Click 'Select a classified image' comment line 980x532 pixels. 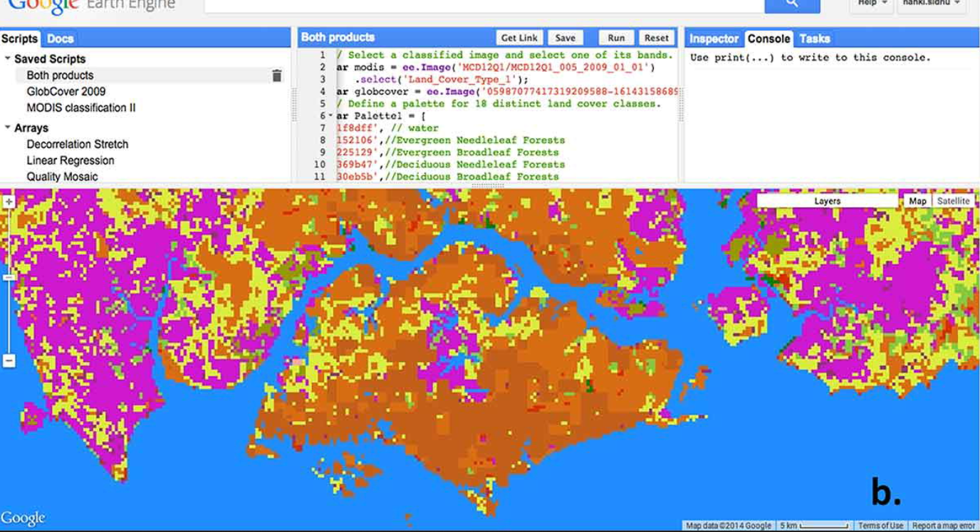pyautogui.click(x=504, y=56)
